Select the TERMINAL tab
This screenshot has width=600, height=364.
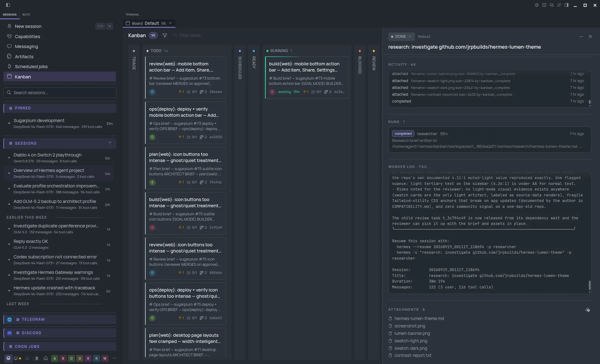point(132,15)
